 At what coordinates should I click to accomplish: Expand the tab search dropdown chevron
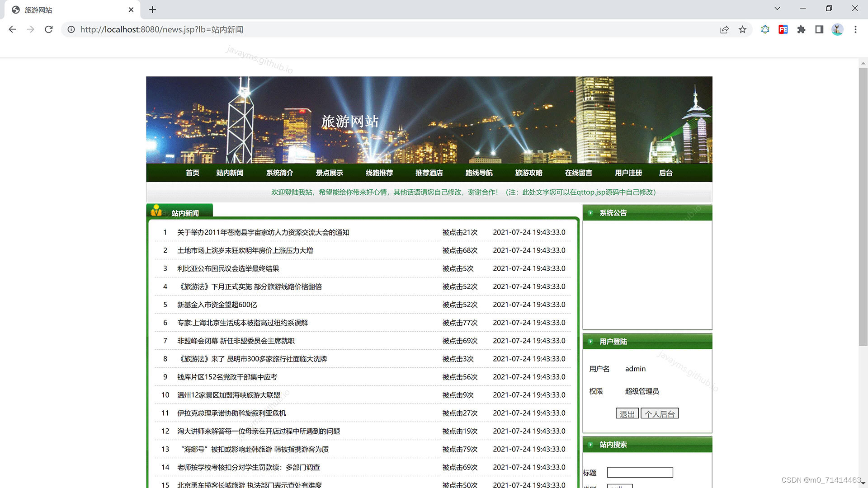coord(777,9)
